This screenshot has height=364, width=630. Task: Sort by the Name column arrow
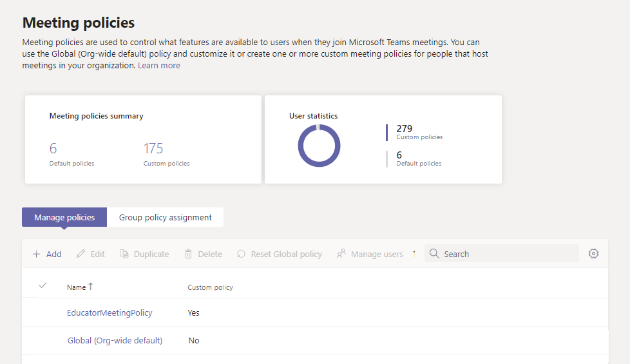click(x=91, y=287)
